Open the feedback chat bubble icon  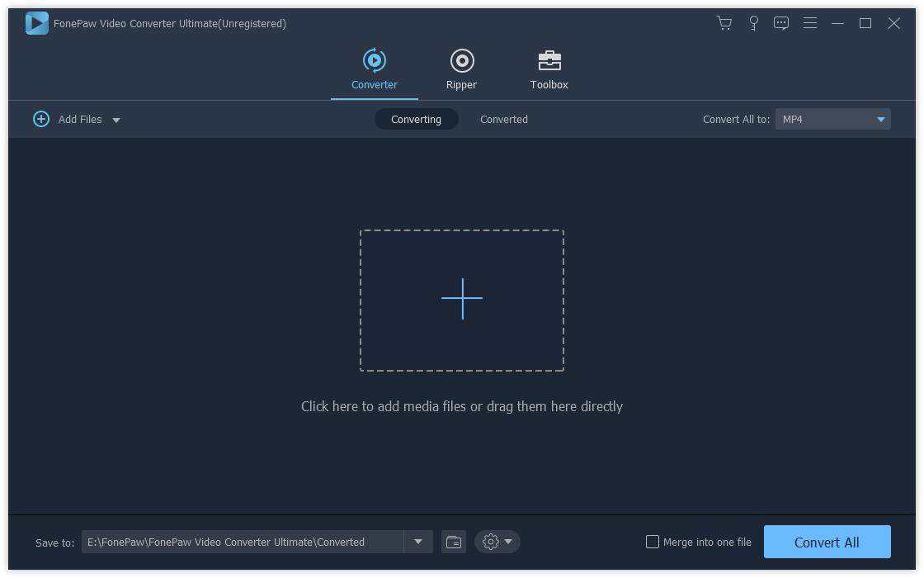(x=781, y=23)
